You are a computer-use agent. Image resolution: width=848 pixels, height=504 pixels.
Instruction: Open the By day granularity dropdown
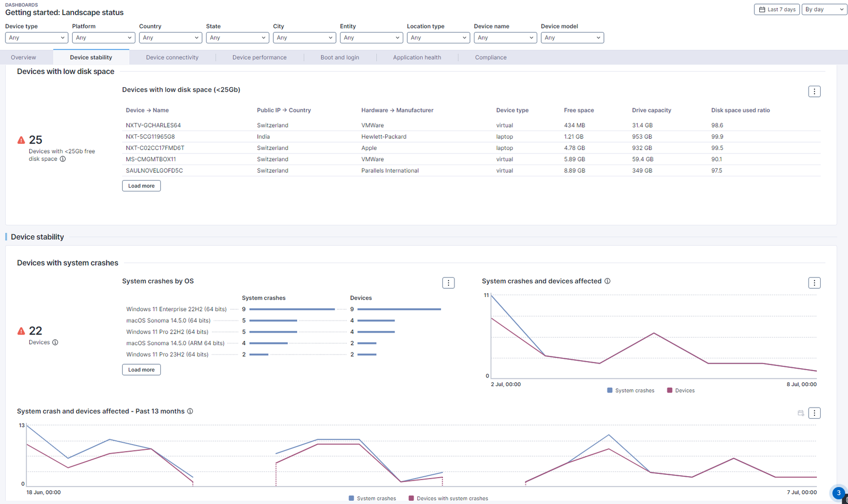tap(824, 9)
